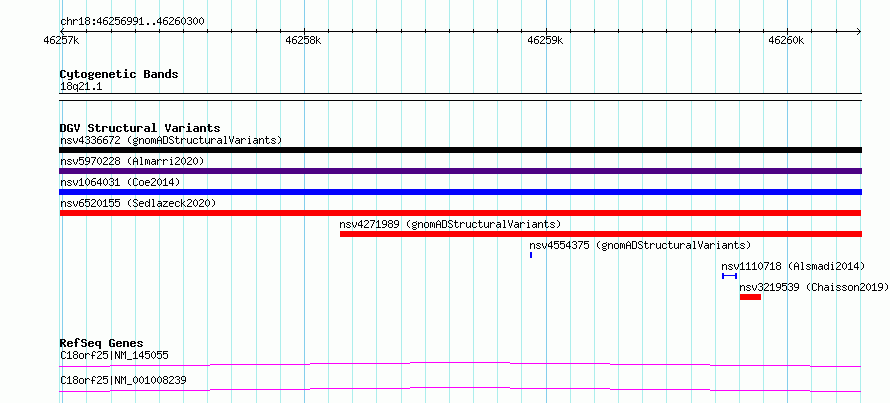Image resolution: width=890 pixels, height=403 pixels.
Task: Open the nsv4554375 (gnomADStructuralVariants) label
Action: pyautogui.click(x=640, y=245)
